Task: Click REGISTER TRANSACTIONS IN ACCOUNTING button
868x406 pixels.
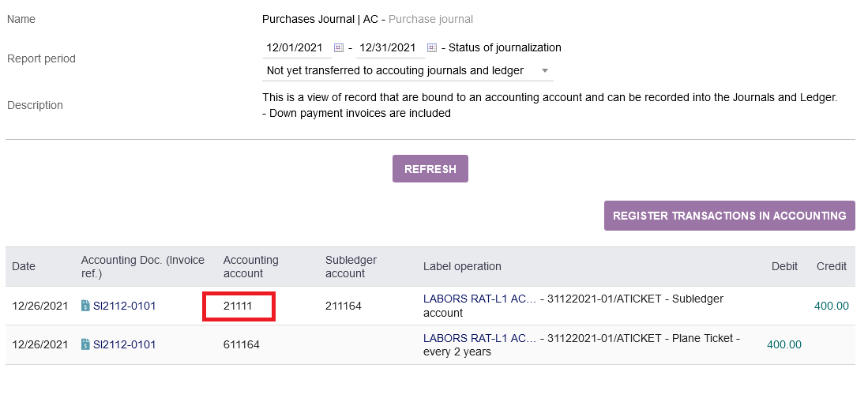Action: click(730, 216)
